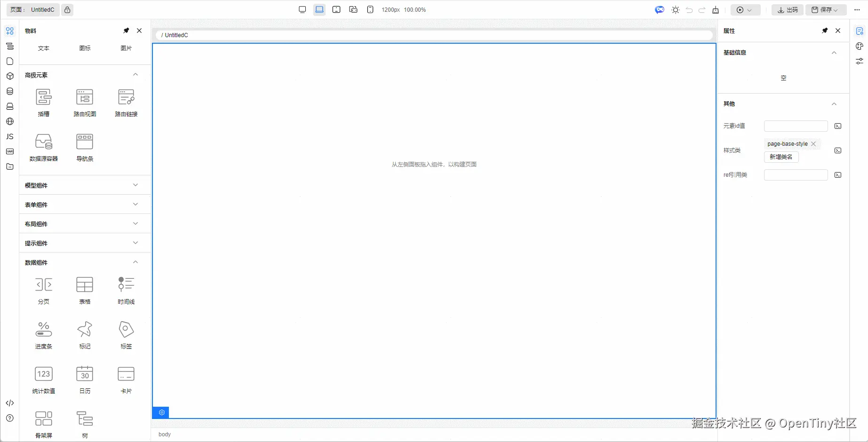Collapse the 其他 section
868x442 pixels.
tap(834, 104)
